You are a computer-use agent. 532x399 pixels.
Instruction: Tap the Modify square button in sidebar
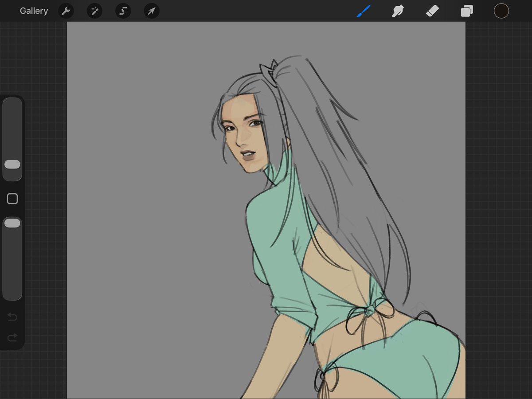tap(12, 199)
